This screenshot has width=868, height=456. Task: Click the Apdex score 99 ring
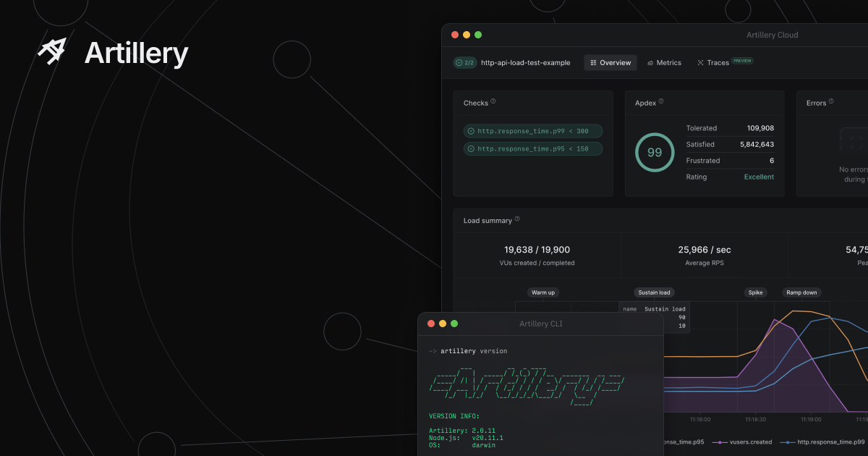(655, 152)
